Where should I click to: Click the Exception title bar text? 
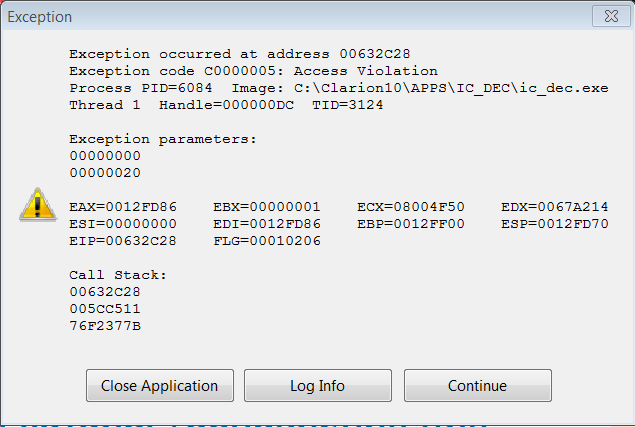click(x=41, y=17)
